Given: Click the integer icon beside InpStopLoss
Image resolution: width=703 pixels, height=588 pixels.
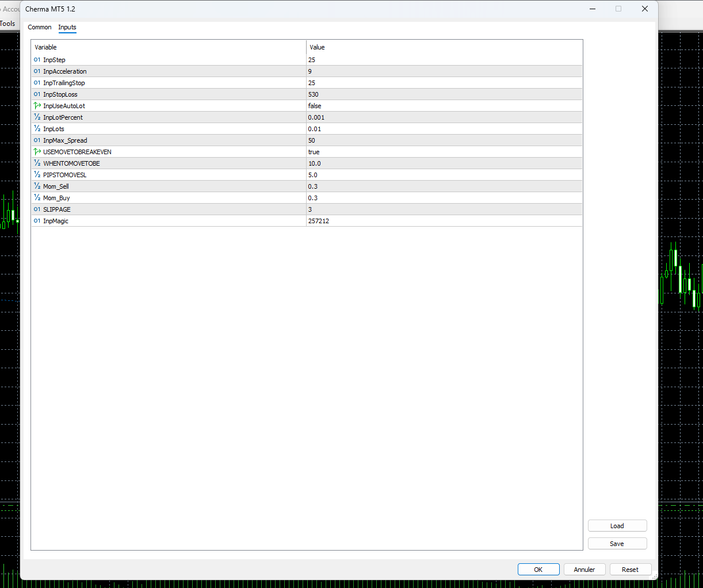Looking at the screenshot, I should click(x=37, y=94).
